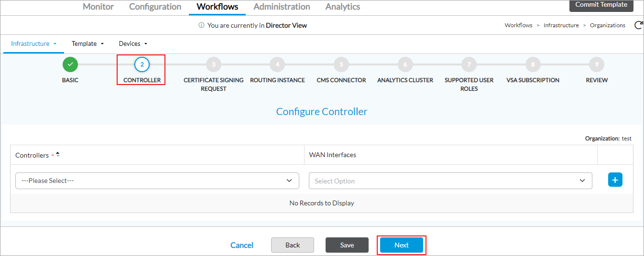Viewport: 644px width, 256px height.
Task: Click the Commit Template button
Action: [601, 5]
